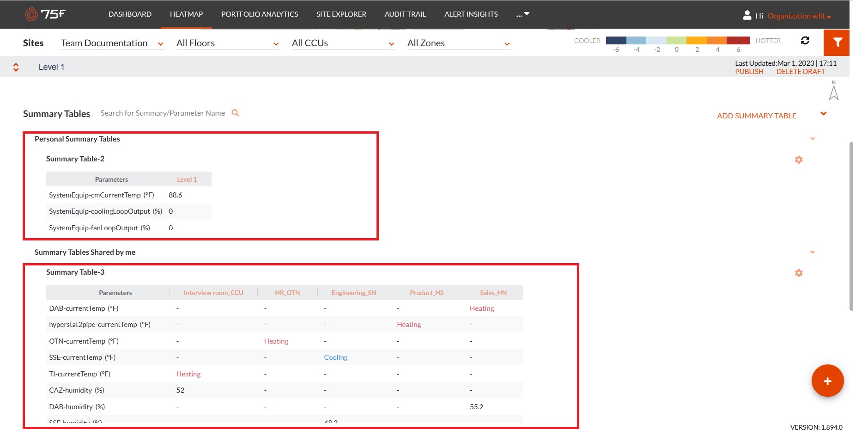
Task: Switch to the Portfolio Analytics tab
Action: click(x=260, y=14)
